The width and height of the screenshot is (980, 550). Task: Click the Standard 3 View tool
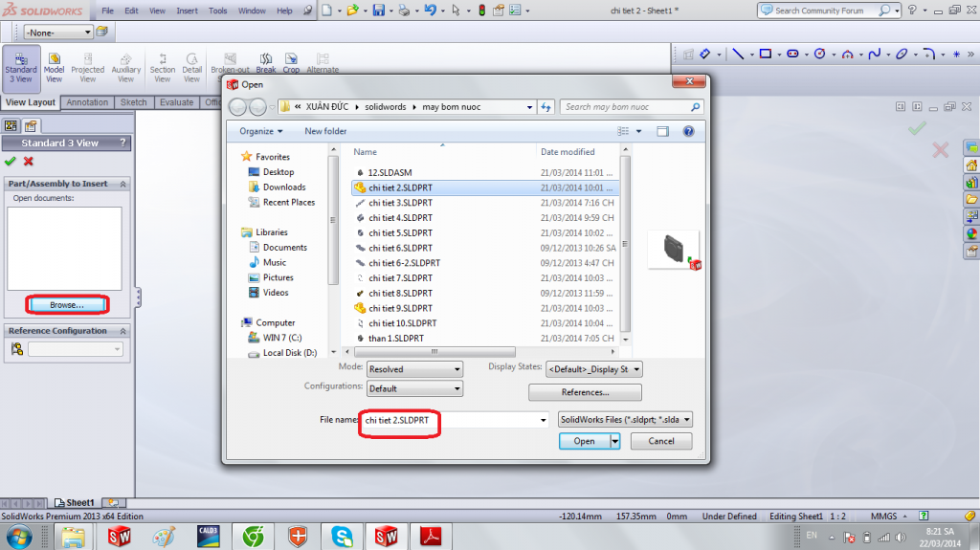21,67
